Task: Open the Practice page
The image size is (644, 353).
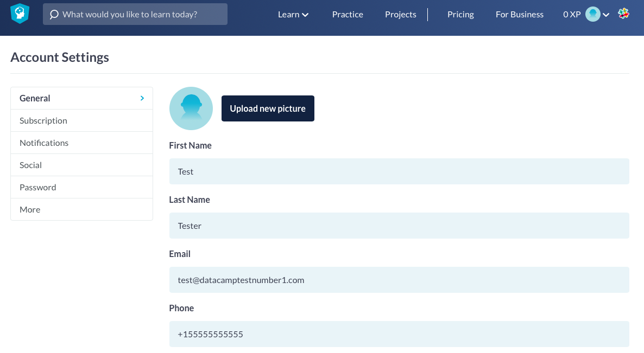Action: pyautogui.click(x=348, y=15)
